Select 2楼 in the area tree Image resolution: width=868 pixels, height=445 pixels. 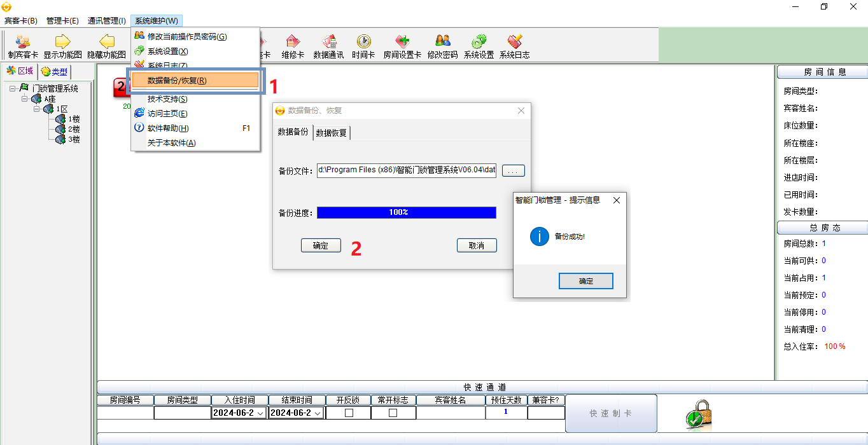point(74,129)
